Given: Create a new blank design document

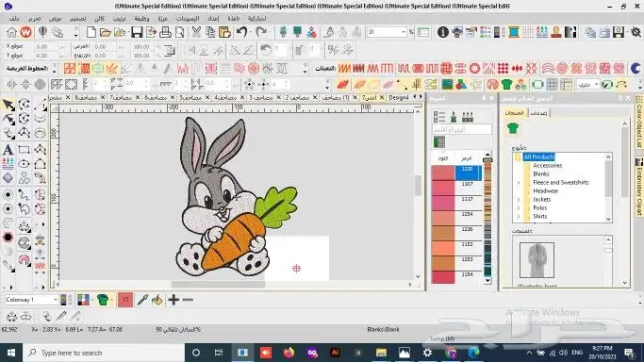Looking at the screenshot, I should click(x=91, y=32).
